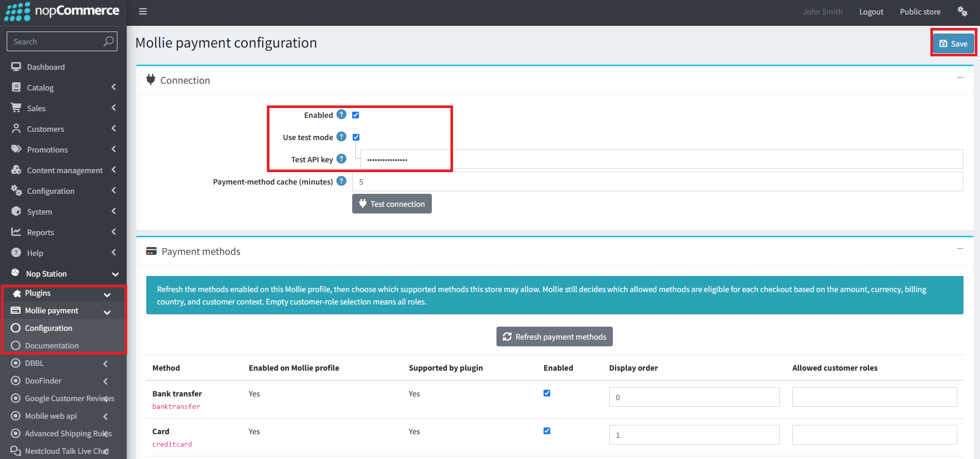Click the Payment-method cache minutes field
The height and width of the screenshot is (459, 980).
[x=657, y=181]
